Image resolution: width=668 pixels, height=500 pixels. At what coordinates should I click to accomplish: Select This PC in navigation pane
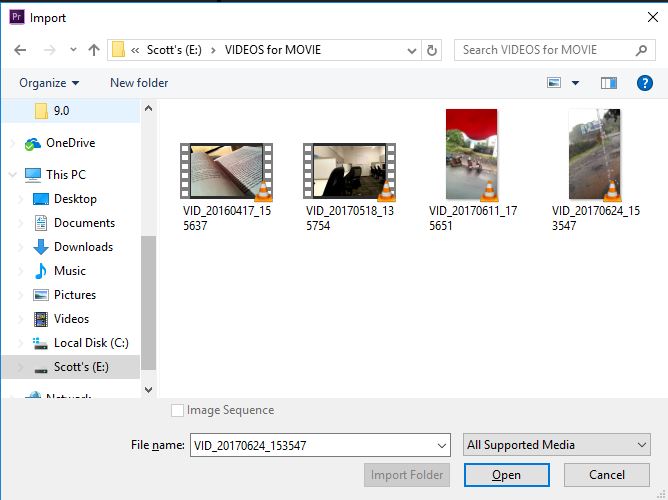click(66, 175)
